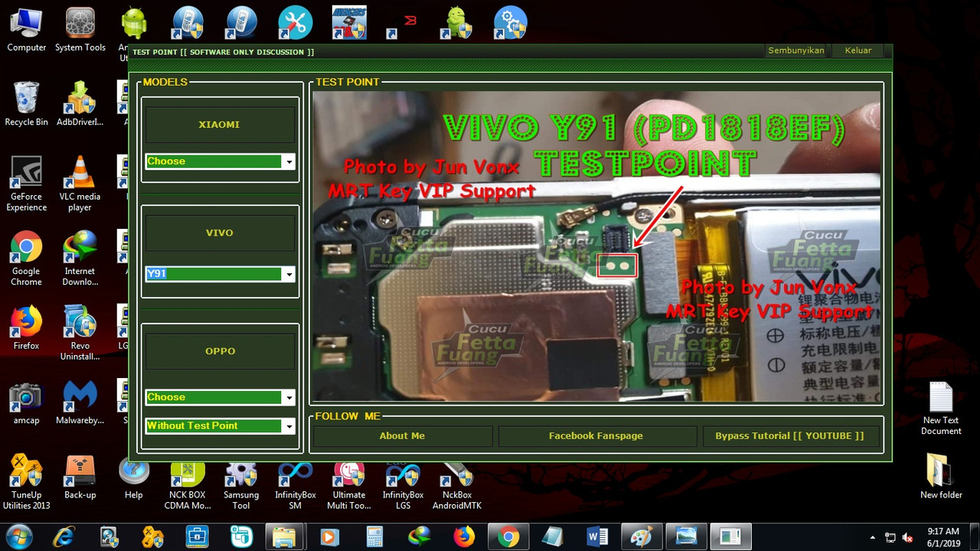Open Bypass Tutorial YOUTUBE button
The height and width of the screenshot is (551, 980).
pyautogui.click(x=789, y=436)
